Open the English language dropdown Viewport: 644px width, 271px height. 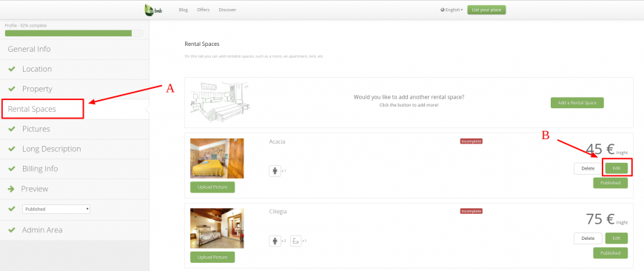(452, 10)
